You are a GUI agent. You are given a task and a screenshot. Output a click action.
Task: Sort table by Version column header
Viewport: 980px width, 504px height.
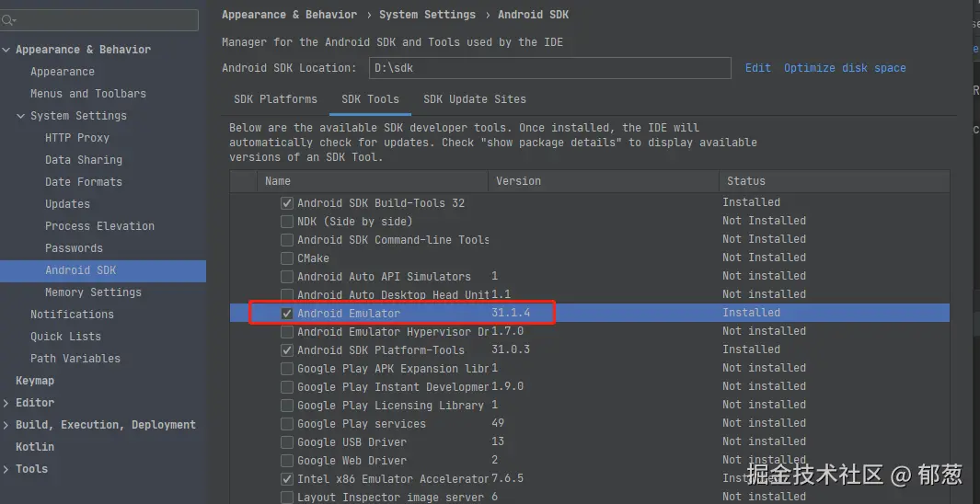(604, 181)
